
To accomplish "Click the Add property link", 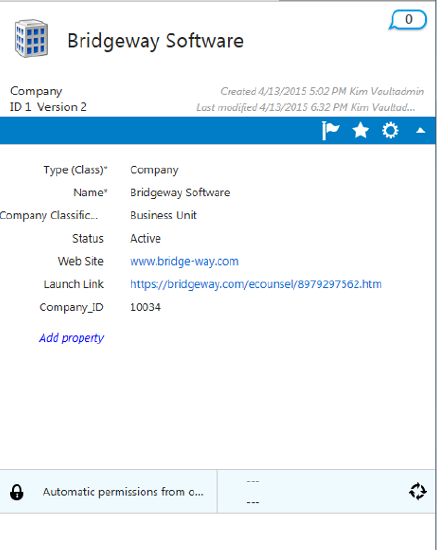I will (72, 338).
